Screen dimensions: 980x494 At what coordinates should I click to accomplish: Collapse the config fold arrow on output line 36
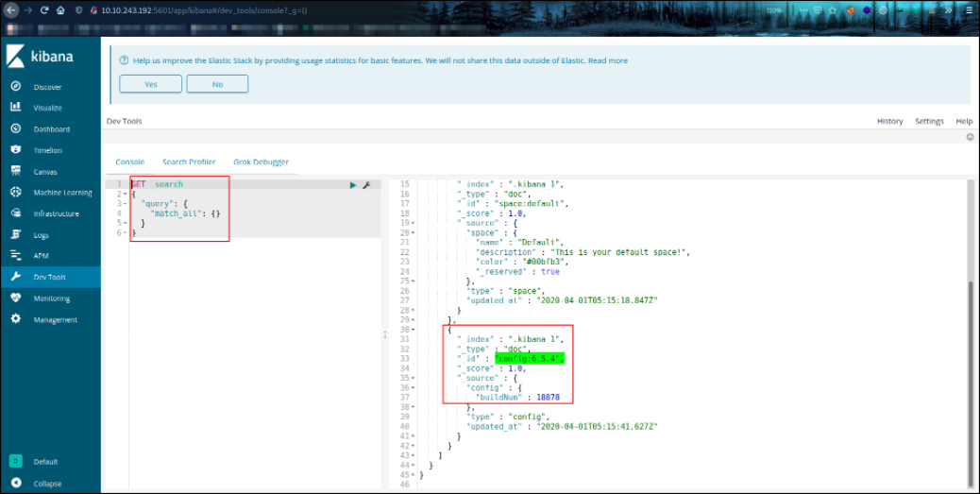pos(414,387)
